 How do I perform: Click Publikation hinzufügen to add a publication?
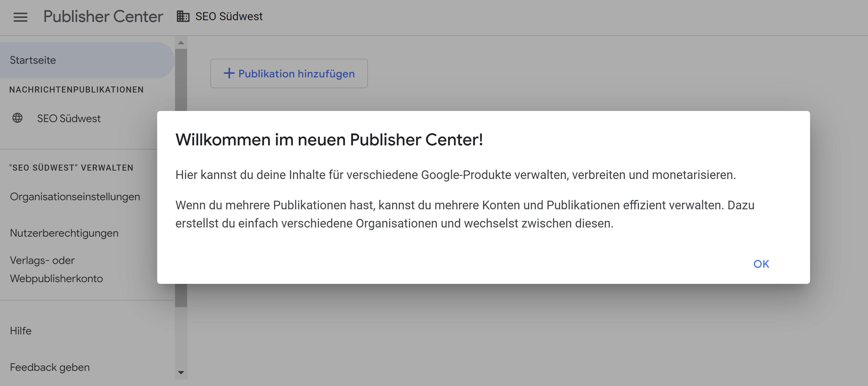pos(289,73)
